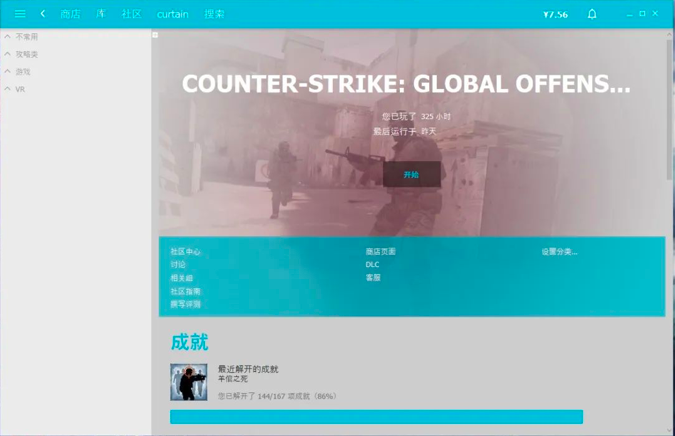
Task: Open the 社区中心 link
Action: (x=186, y=251)
